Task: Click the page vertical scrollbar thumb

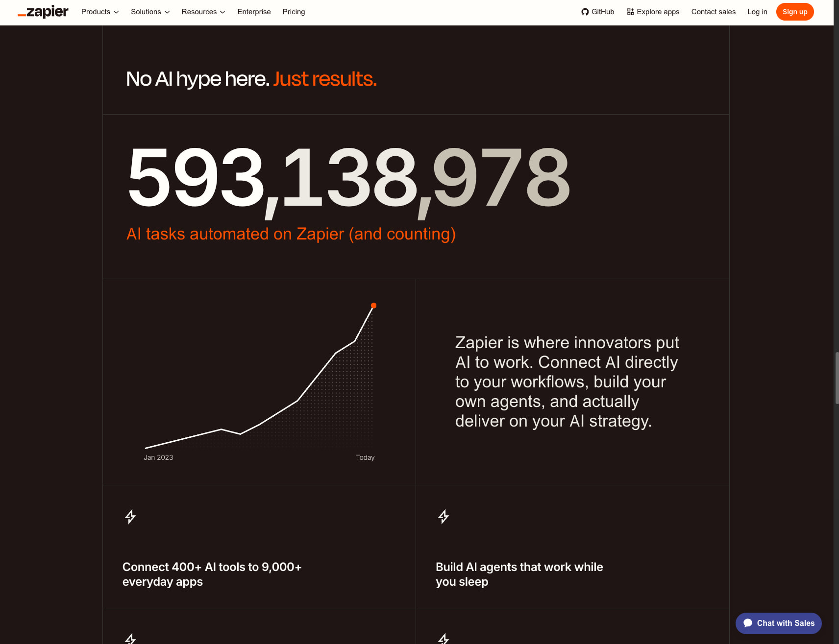Action: (x=837, y=378)
